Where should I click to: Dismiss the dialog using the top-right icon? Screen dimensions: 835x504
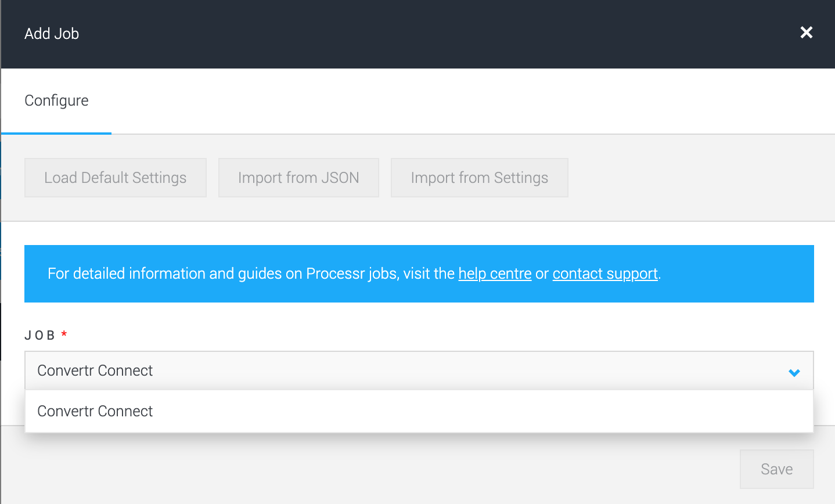pos(807,33)
